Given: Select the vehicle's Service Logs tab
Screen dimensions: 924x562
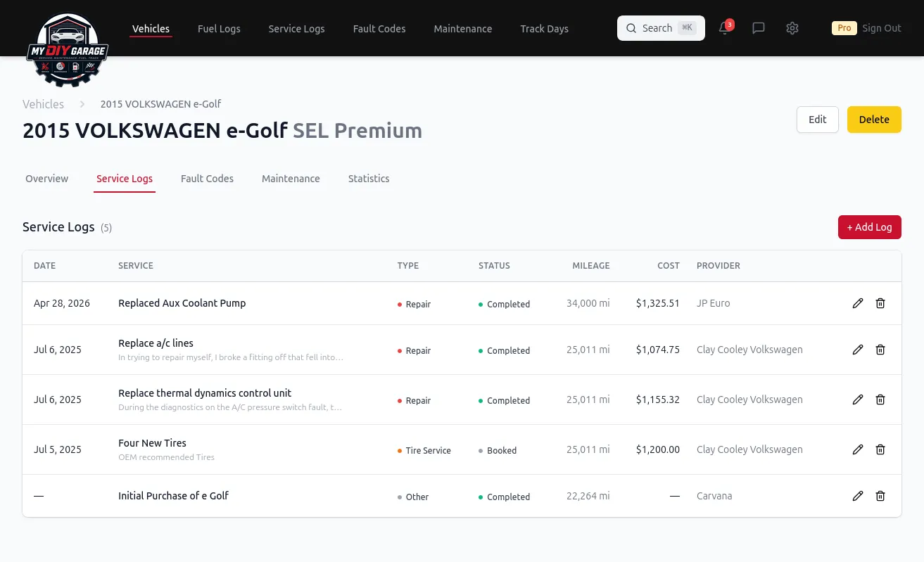Looking at the screenshot, I should point(125,179).
